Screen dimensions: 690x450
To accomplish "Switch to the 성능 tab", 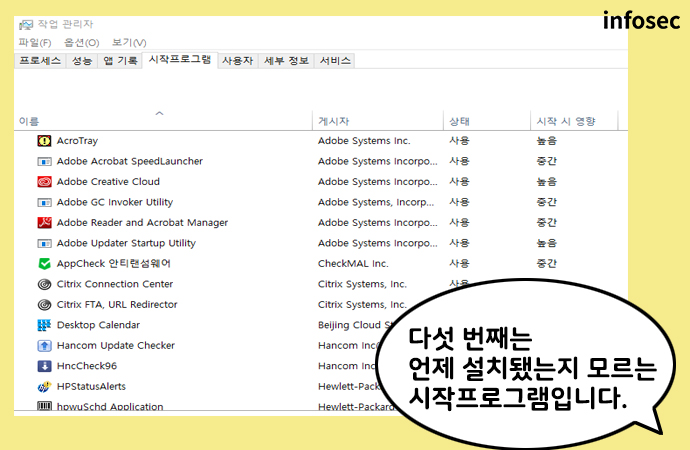I will tap(81, 61).
